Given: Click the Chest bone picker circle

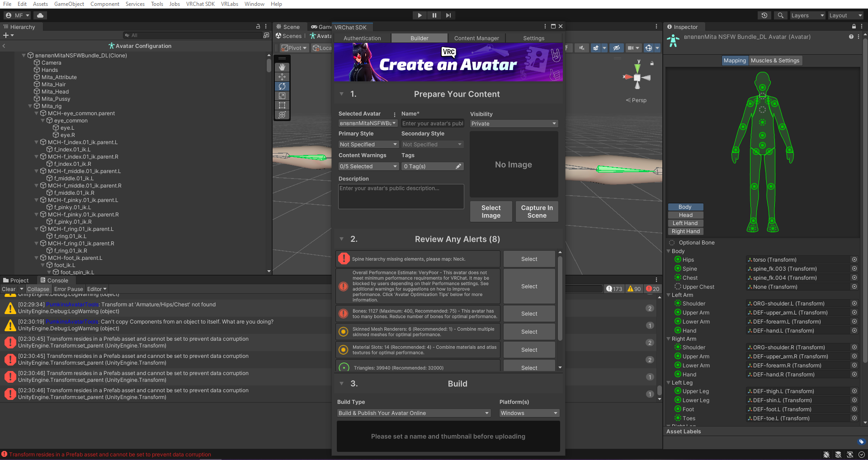Looking at the screenshot, I should [854, 278].
